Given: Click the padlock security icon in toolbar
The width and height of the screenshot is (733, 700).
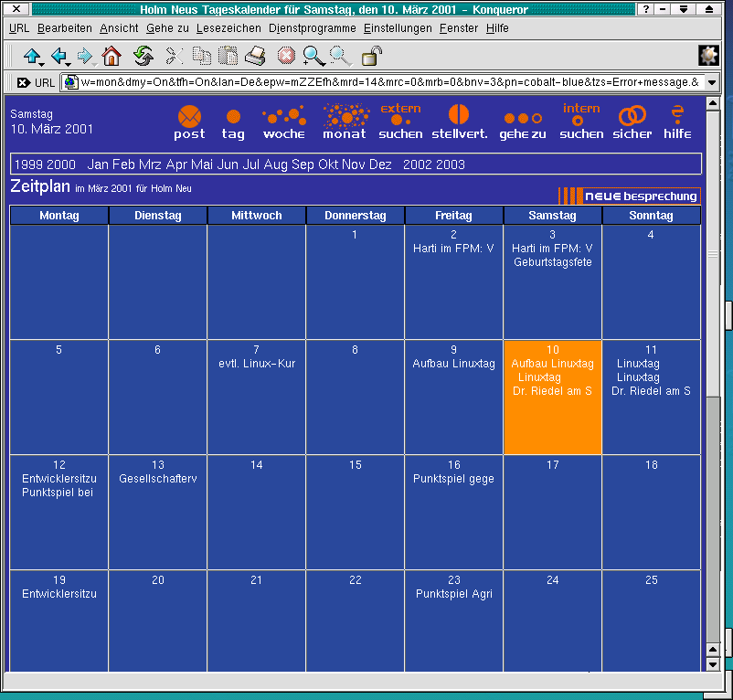Looking at the screenshot, I should 371,57.
